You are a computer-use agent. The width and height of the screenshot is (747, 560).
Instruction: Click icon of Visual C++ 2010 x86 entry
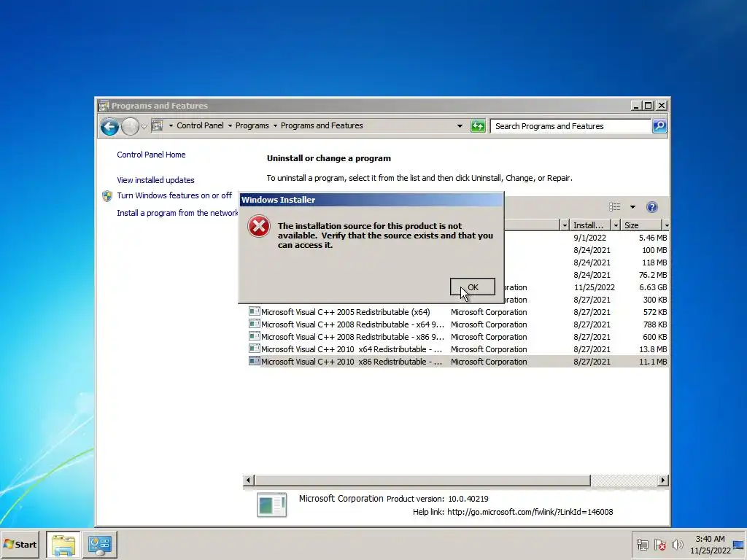click(x=255, y=361)
